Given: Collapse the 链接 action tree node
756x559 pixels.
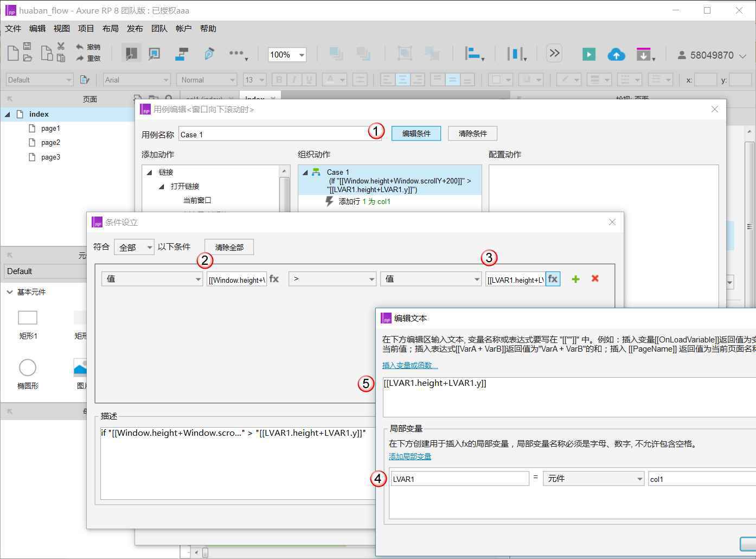Looking at the screenshot, I should pyautogui.click(x=150, y=172).
